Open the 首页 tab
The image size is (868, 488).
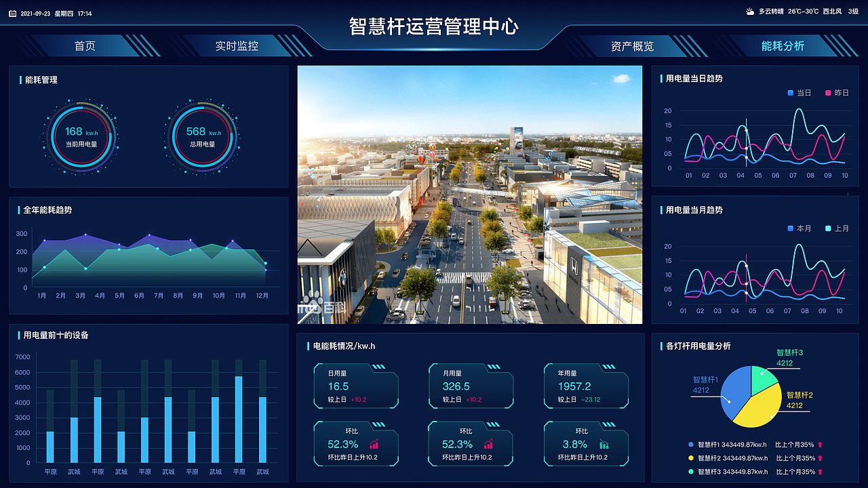click(x=85, y=46)
